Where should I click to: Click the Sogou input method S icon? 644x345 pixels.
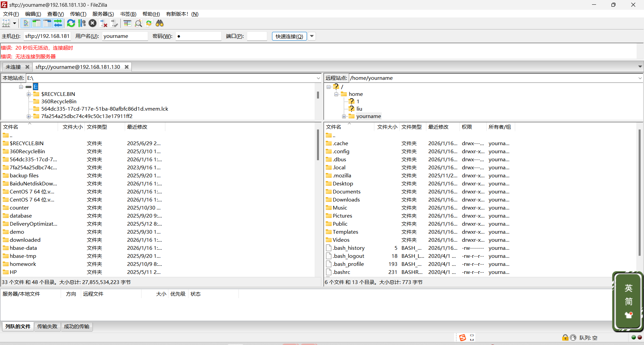pyautogui.click(x=463, y=338)
